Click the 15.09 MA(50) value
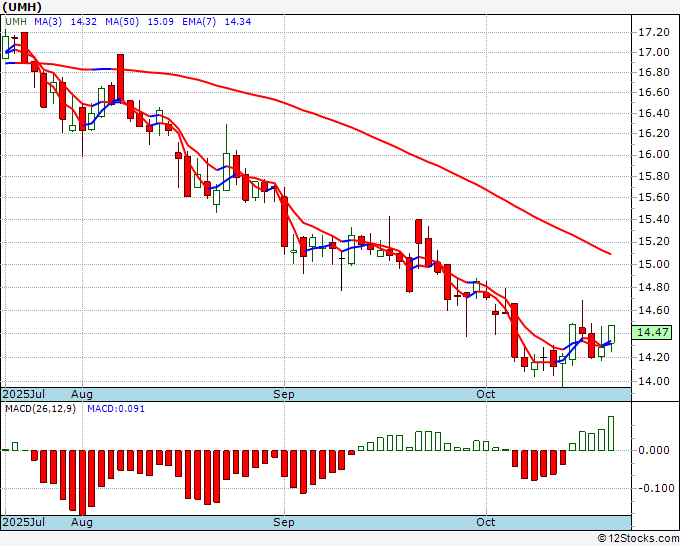680x546 pixels. (160, 22)
